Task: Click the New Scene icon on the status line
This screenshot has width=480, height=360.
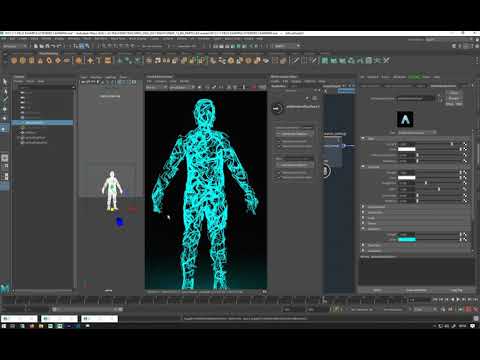Action: 36,46
